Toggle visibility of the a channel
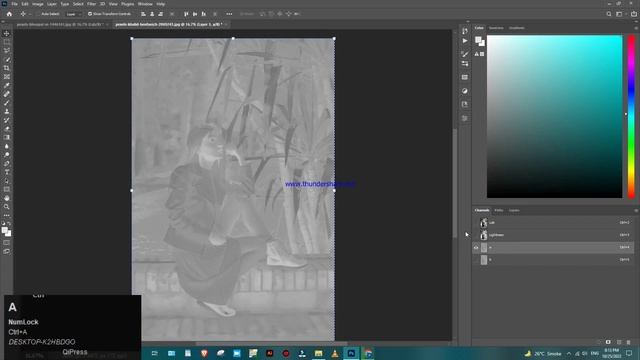 point(476,247)
